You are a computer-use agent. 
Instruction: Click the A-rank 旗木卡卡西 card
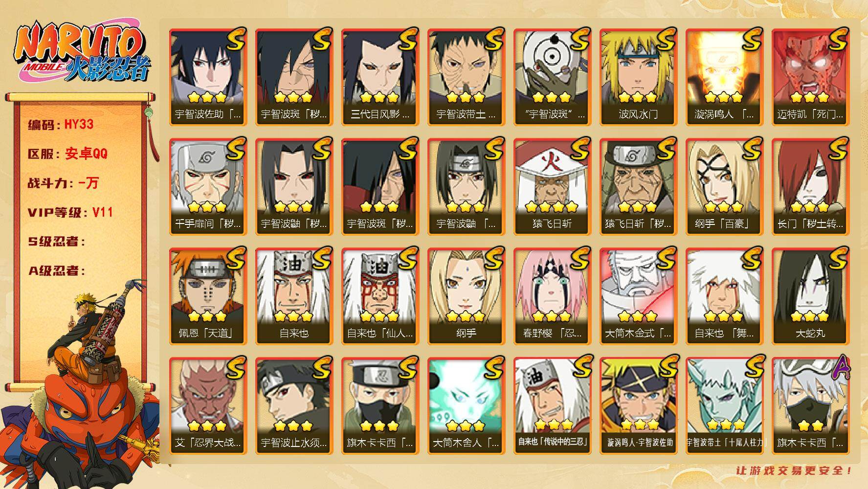[x=810, y=406]
